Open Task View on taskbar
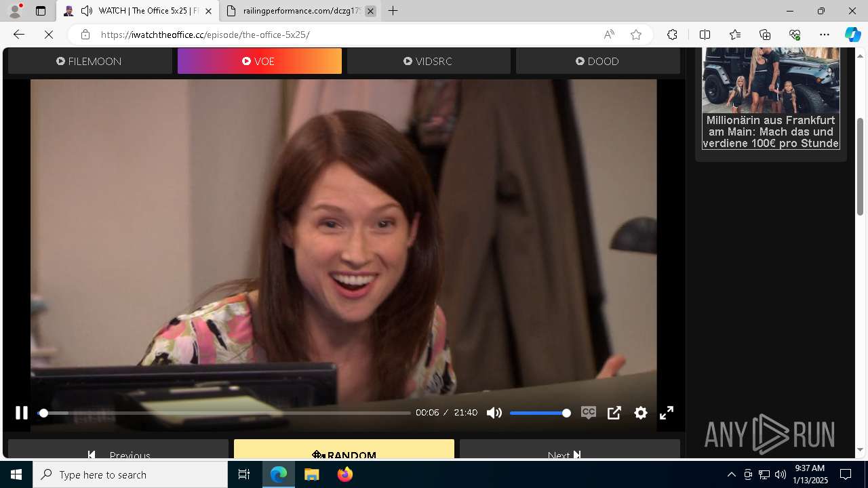This screenshot has height=488, width=868. 244,474
